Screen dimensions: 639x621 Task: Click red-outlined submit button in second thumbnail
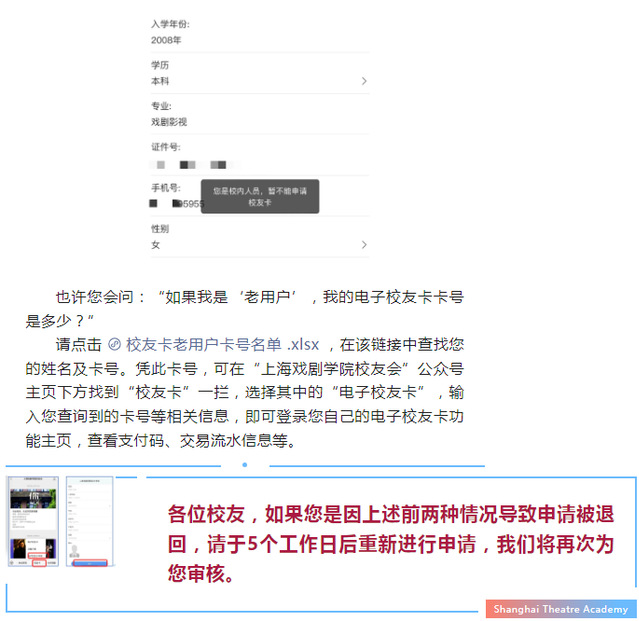click(x=89, y=562)
